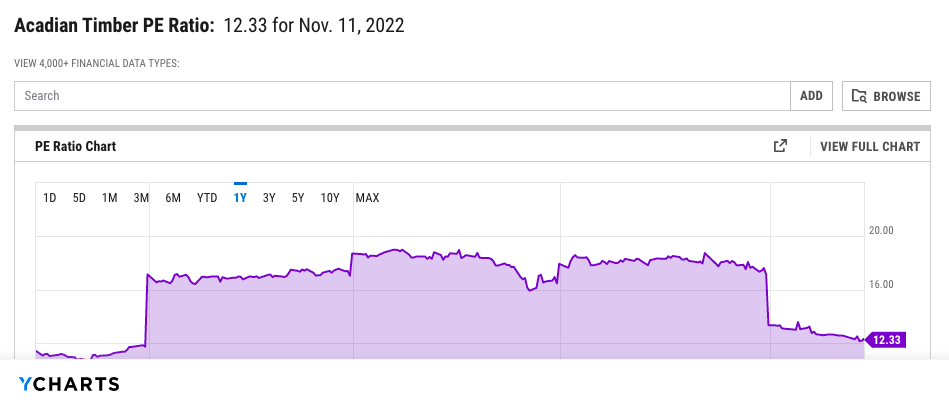The height and width of the screenshot is (406, 949).
Task: Focus the financial data Search field
Action: click(x=402, y=96)
